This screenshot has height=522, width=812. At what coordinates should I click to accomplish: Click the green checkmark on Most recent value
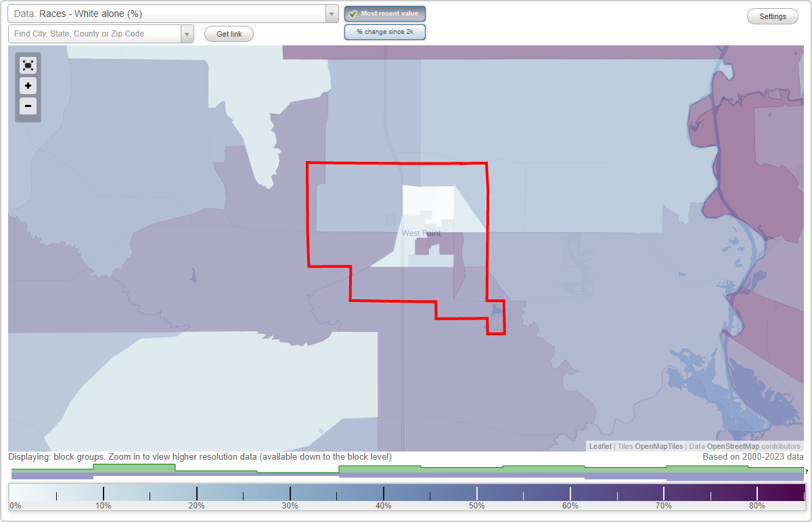tap(353, 13)
